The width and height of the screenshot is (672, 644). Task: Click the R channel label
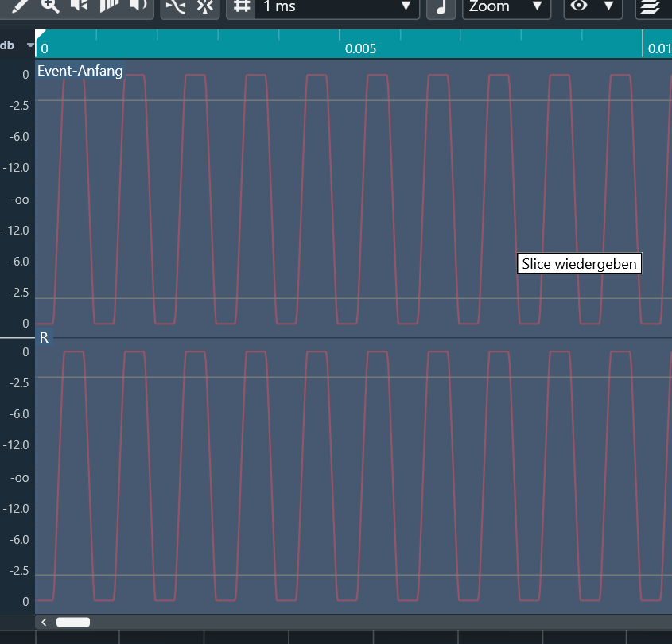(x=44, y=338)
